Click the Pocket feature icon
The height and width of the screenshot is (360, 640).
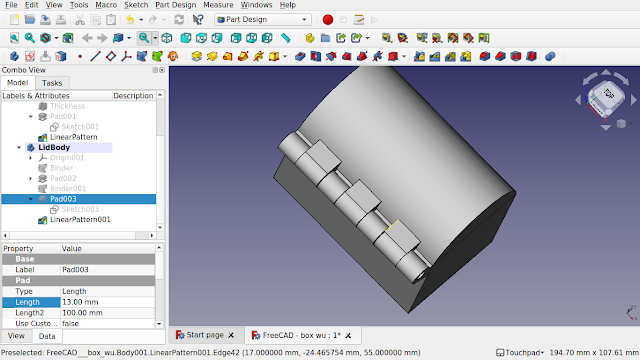300,56
